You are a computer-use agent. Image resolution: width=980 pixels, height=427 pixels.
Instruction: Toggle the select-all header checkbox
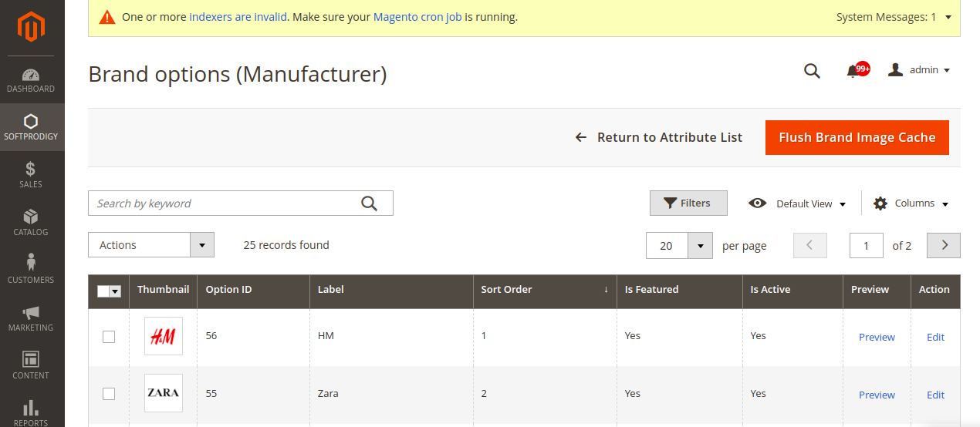click(103, 291)
